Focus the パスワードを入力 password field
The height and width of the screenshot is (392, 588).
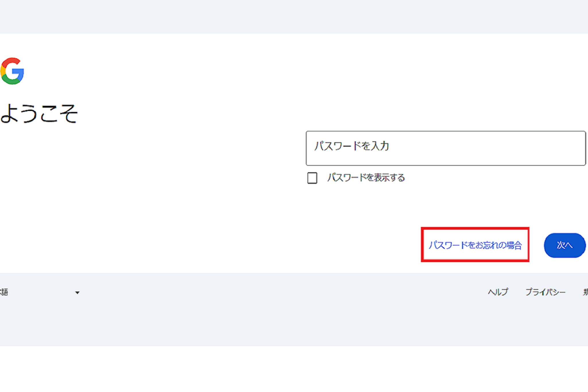446,148
